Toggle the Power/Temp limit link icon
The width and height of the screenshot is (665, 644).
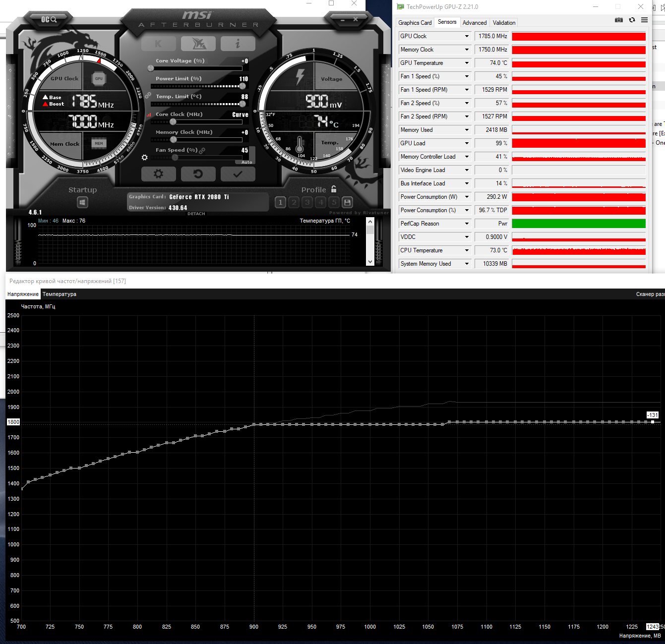click(148, 95)
